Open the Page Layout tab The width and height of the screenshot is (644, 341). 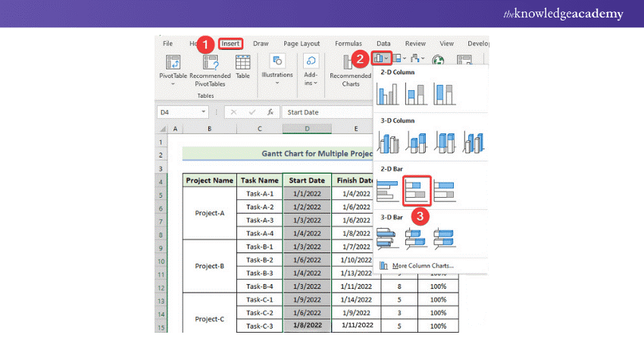[301, 44]
